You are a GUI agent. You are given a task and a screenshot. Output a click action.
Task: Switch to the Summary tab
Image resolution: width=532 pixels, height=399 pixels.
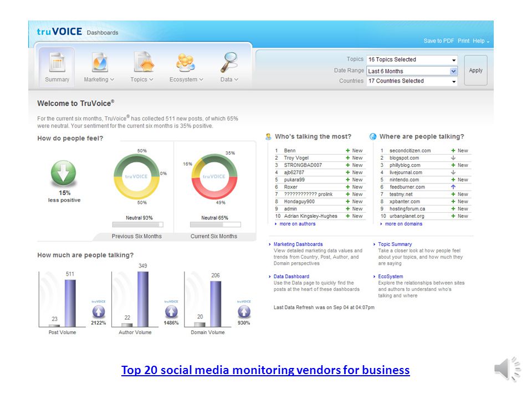point(57,67)
